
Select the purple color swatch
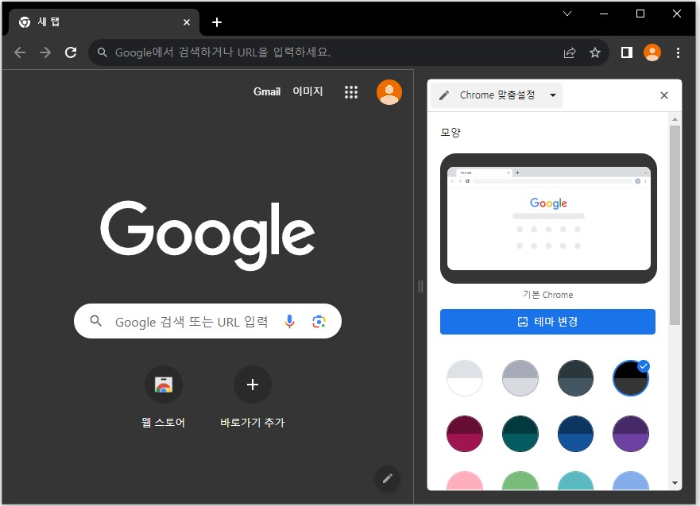(630, 434)
